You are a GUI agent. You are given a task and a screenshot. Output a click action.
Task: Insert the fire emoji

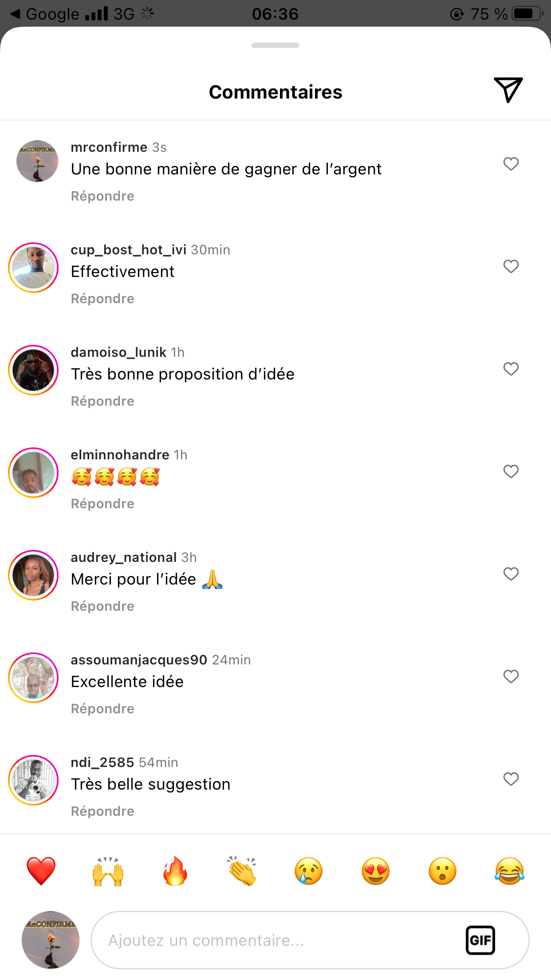click(x=175, y=871)
